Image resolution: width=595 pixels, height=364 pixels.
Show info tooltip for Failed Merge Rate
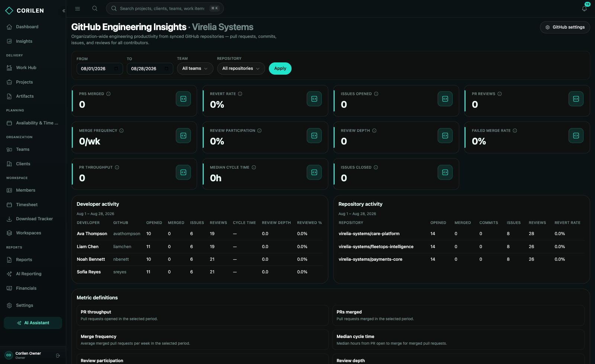[x=515, y=131]
